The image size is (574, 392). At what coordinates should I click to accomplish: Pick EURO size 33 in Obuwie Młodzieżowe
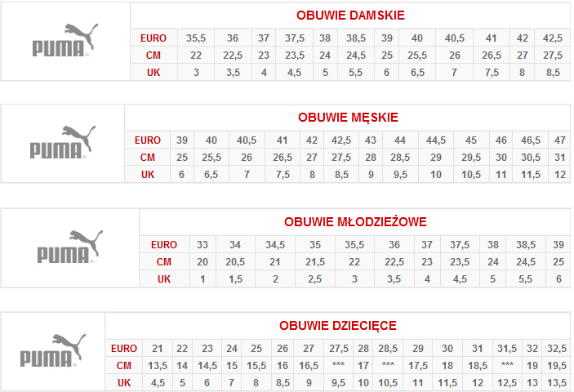click(x=202, y=244)
